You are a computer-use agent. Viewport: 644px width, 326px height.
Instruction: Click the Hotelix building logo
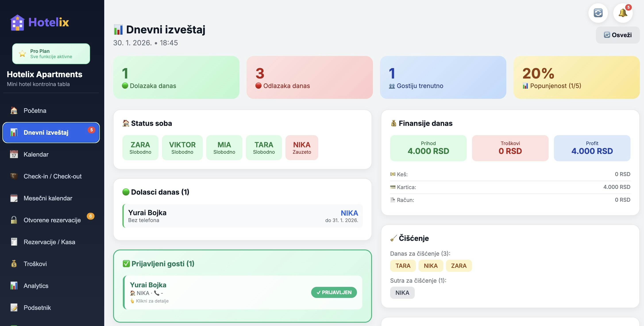[17, 23]
